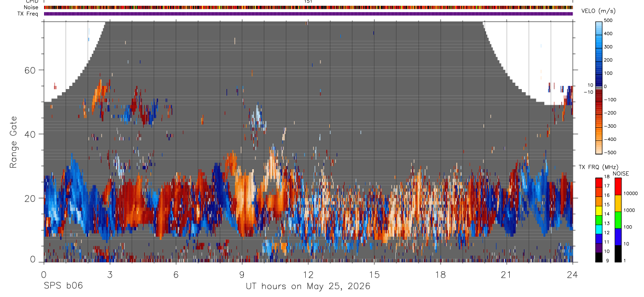The height and width of the screenshot is (297, 644).
Task: Click the "6" tick on UT hours axis
Action: (x=176, y=274)
